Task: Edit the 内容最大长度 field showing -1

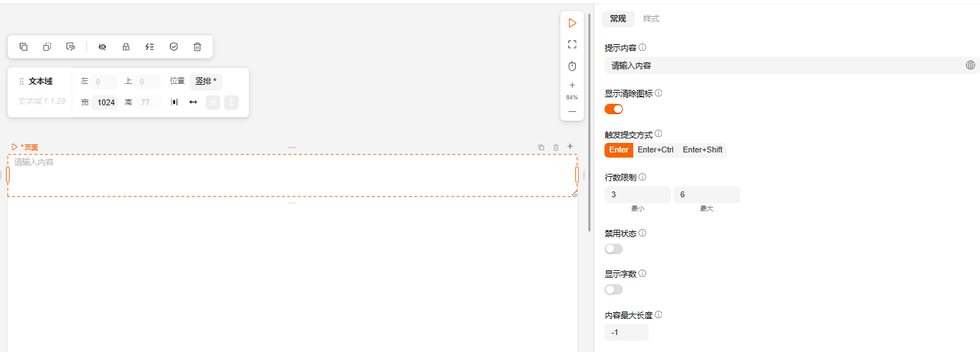Action: point(627,332)
